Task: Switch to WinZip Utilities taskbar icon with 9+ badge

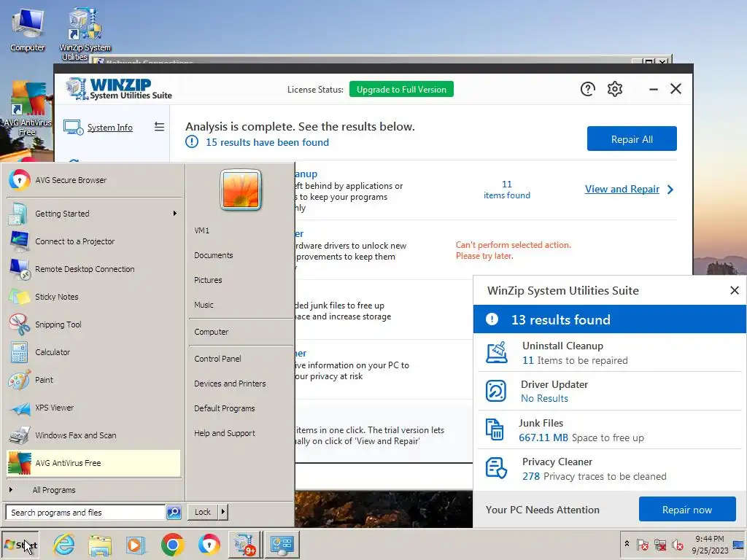Action: [x=245, y=545]
